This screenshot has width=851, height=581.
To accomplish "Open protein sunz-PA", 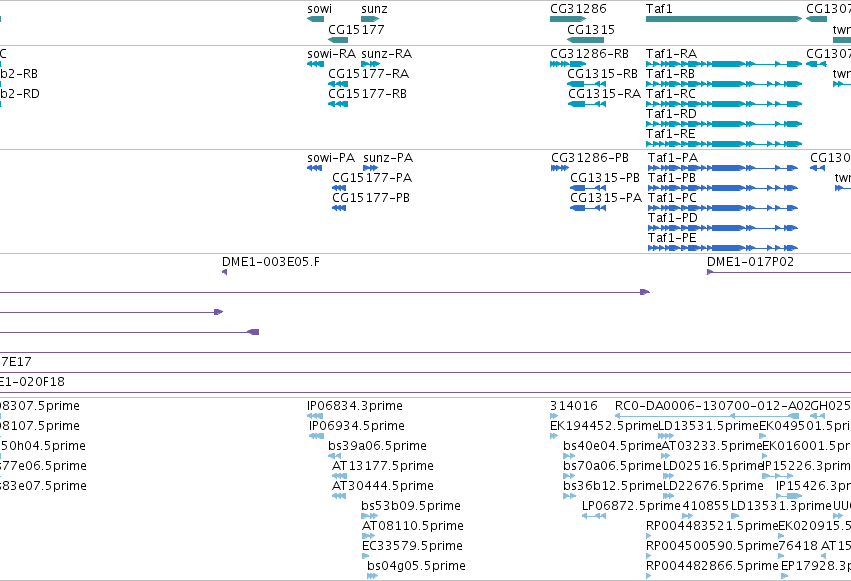I will [388, 158].
